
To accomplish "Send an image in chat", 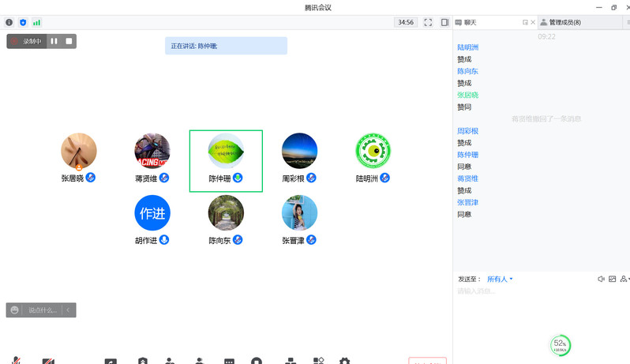I will [x=612, y=279].
